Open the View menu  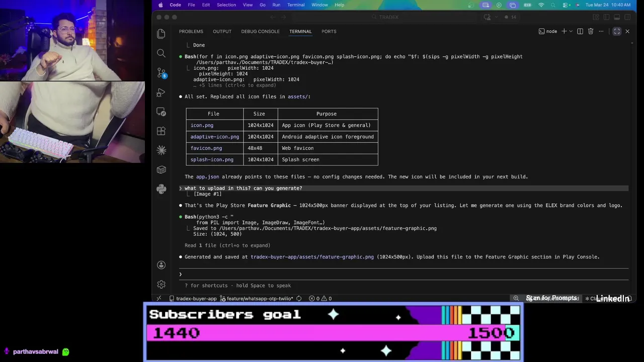pos(248,5)
